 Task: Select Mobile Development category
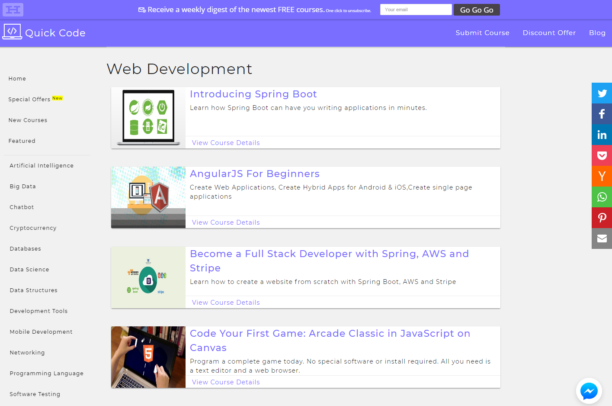point(41,331)
